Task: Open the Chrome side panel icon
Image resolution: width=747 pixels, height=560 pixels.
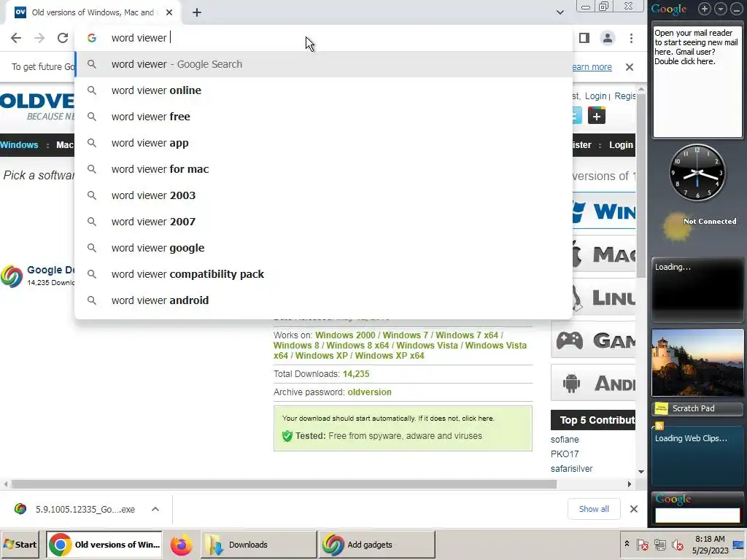Action: 584,38
